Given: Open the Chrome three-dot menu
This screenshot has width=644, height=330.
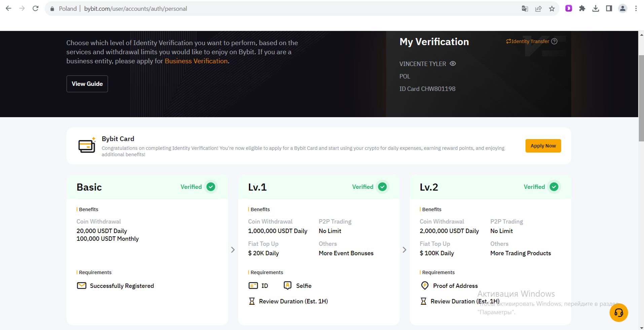Looking at the screenshot, I should (636, 8).
